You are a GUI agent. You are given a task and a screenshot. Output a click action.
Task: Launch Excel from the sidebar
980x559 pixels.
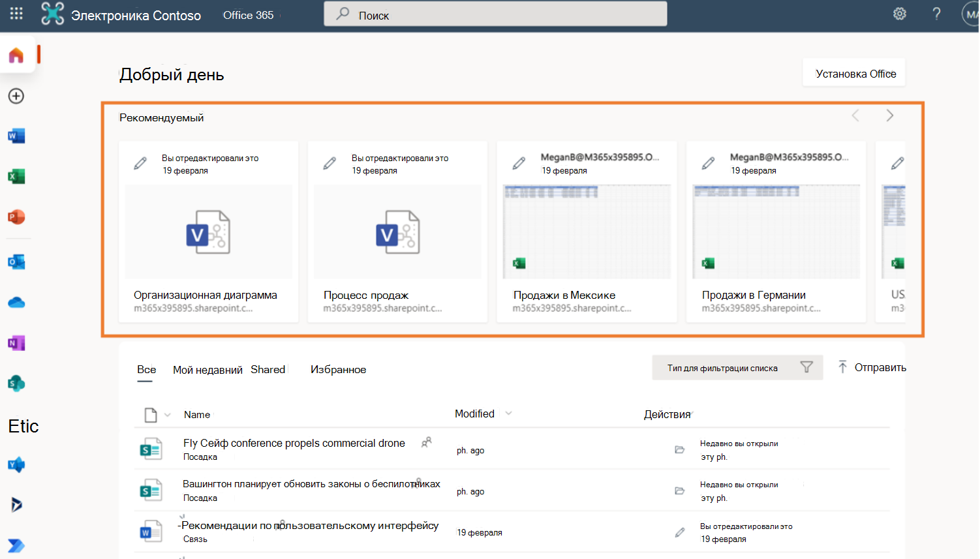point(16,176)
